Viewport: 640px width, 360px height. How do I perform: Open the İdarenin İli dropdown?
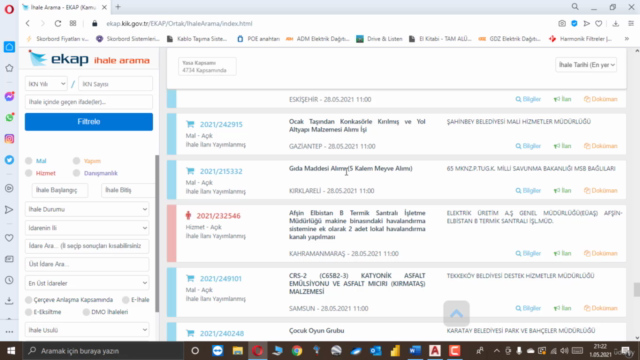[87, 228]
